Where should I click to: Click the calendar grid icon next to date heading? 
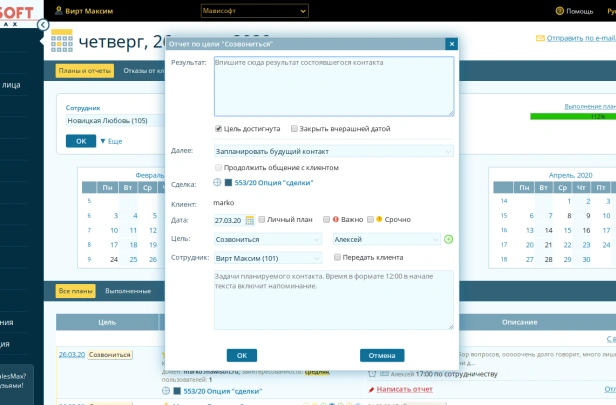click(x=62, y=42)
